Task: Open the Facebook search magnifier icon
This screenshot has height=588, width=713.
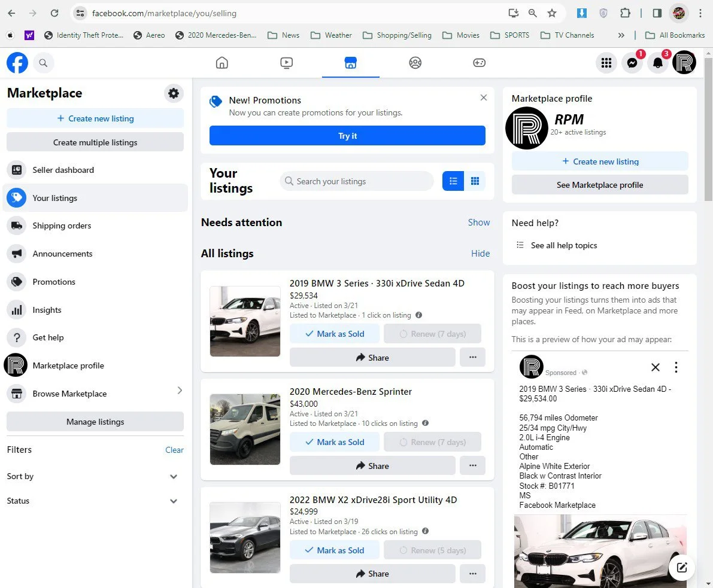Action: click(43, 63)
